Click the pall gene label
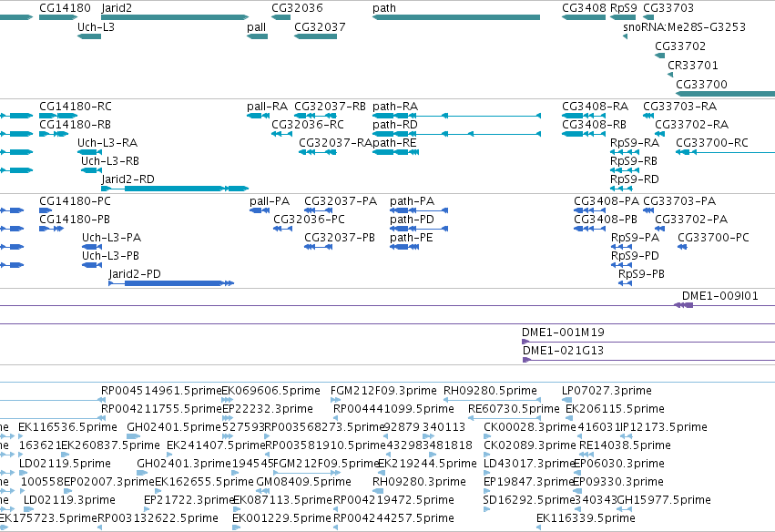Image resolution: width=775 pixels, height=532 pixels. tap(257, 27)
